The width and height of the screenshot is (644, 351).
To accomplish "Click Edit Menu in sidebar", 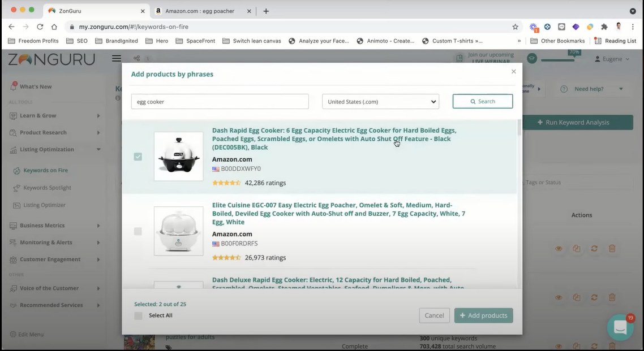I will coord(26,334).
